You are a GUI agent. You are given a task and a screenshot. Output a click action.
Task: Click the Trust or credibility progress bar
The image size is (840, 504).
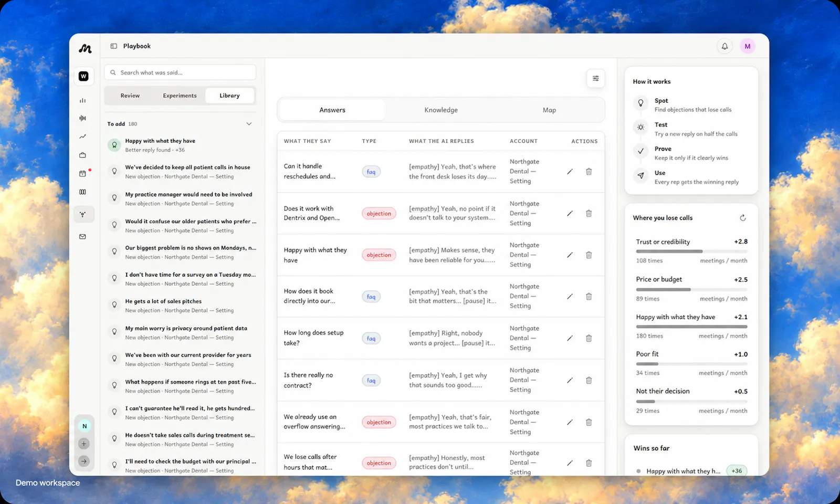click(x=691, y=251)
